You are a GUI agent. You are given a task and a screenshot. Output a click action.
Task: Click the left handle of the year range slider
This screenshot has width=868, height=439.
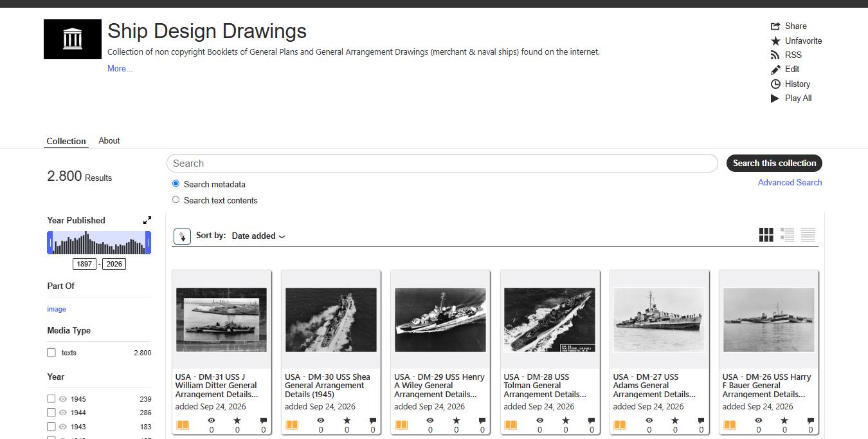(50, 243)
